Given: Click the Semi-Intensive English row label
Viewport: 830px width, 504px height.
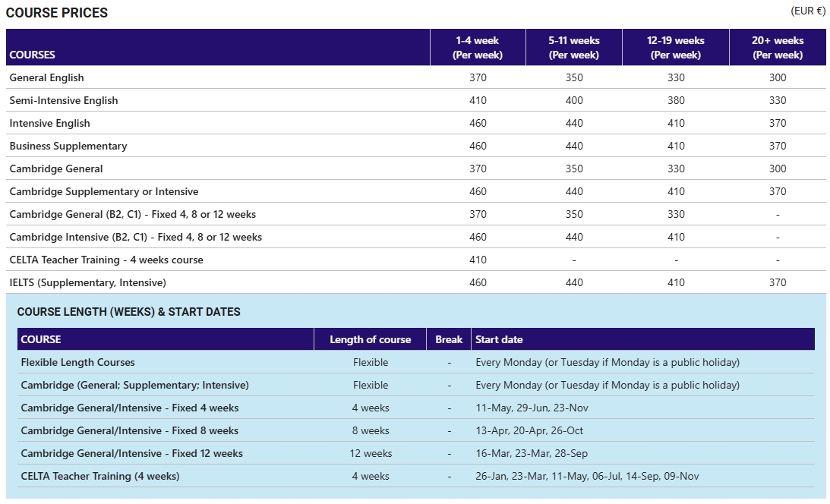Looking at the screenshot, I should (x=64, y=100).
